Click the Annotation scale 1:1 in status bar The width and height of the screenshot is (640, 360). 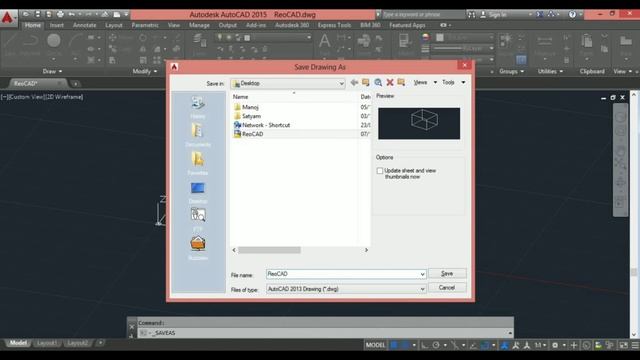tap(540, 345)
